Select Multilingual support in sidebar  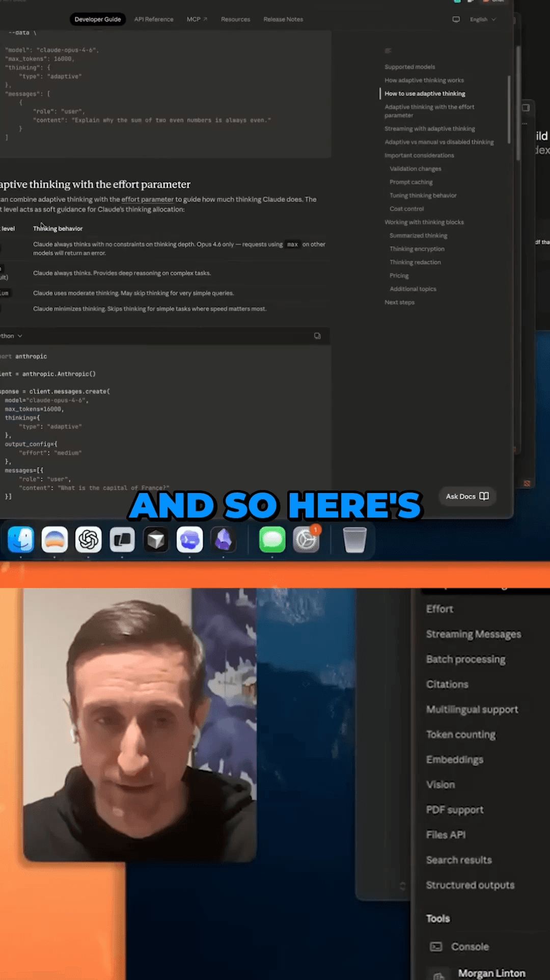472,709
